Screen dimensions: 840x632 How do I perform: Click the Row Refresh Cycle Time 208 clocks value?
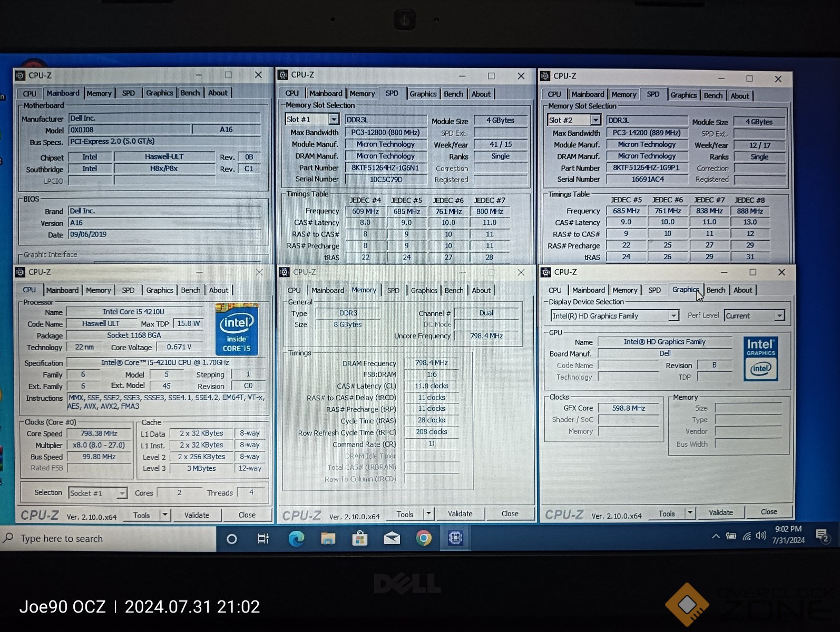(x=432, y=432)
